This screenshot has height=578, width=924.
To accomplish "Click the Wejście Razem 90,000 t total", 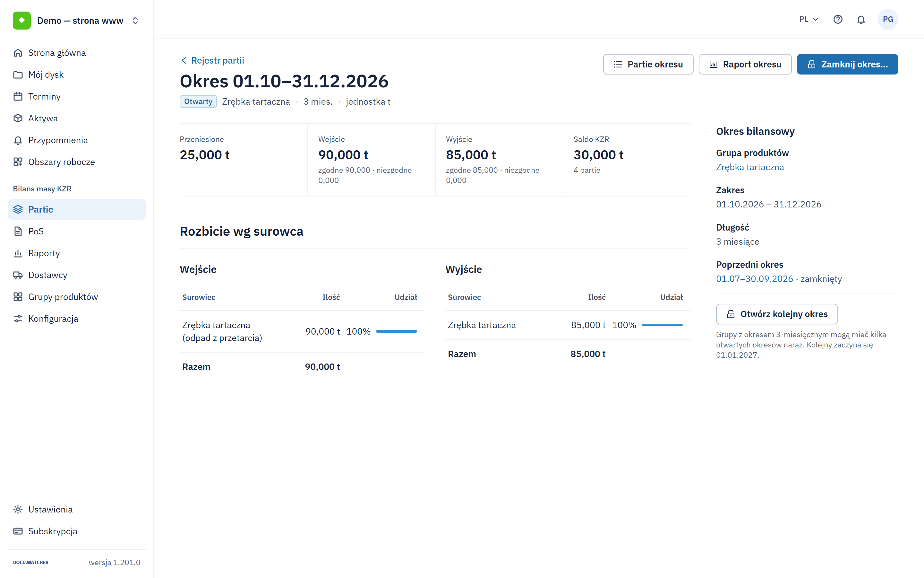I will pos(322,367).
